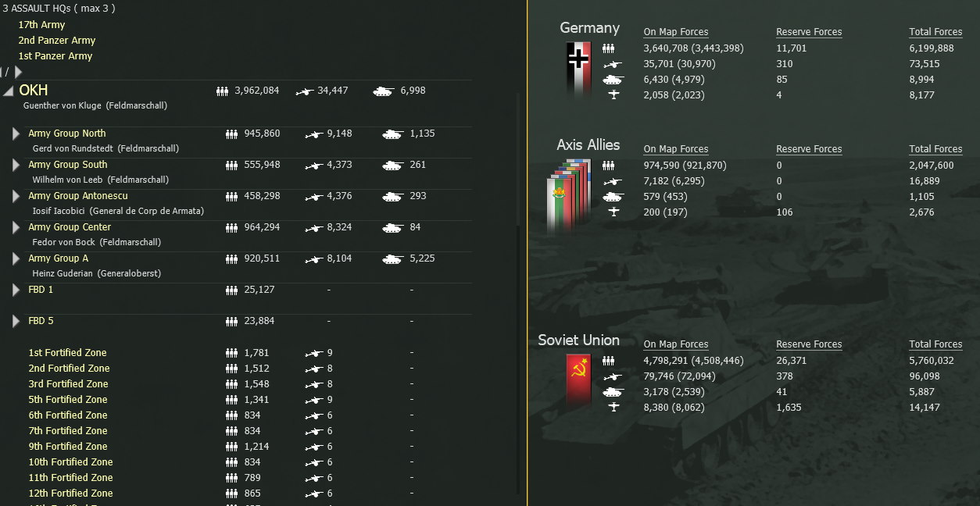Click Germany men icon
The image size is (980, 506).
coord(608,48)
